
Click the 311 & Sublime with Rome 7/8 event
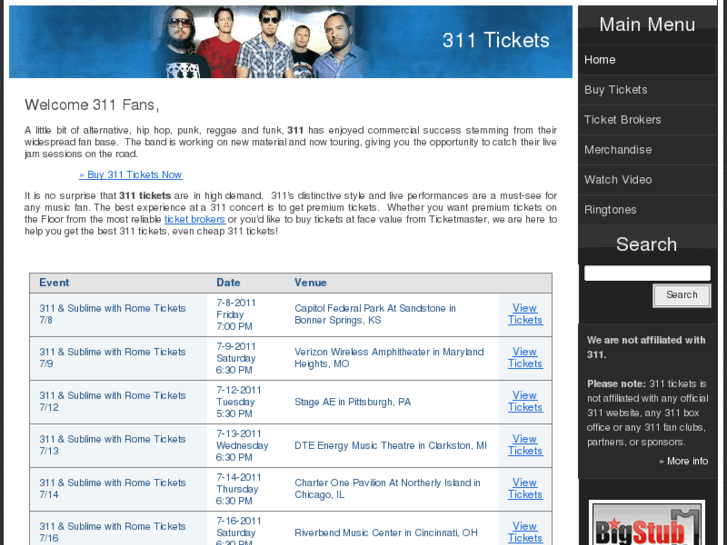point(112,314)
